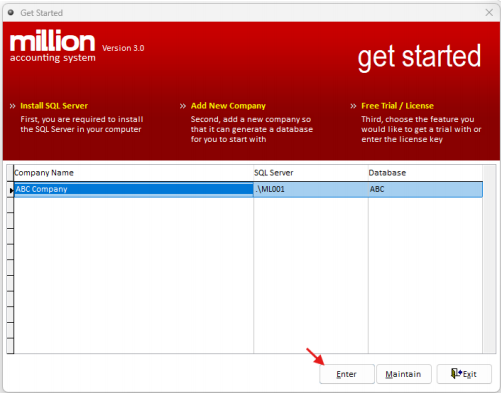The image size is (501, 393).
Task: Click the Exit button
Action: [464, 374]
